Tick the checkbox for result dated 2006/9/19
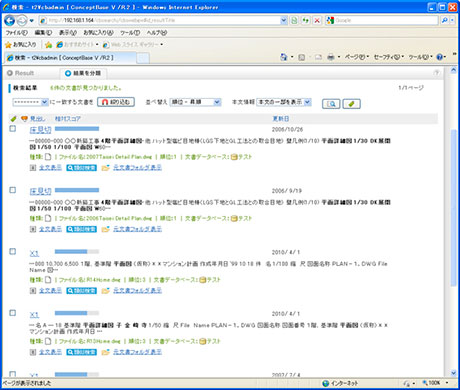 coord(13,190)
